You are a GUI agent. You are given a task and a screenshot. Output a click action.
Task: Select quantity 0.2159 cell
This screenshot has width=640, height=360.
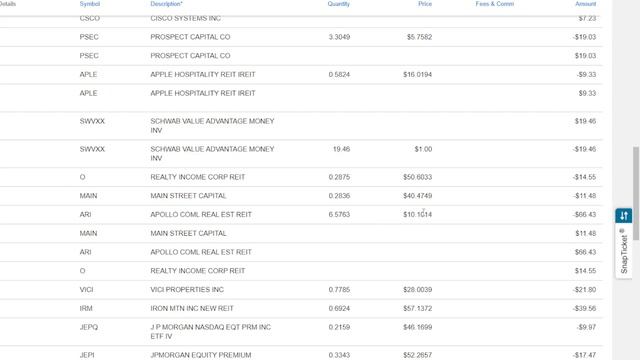[339, 327]
